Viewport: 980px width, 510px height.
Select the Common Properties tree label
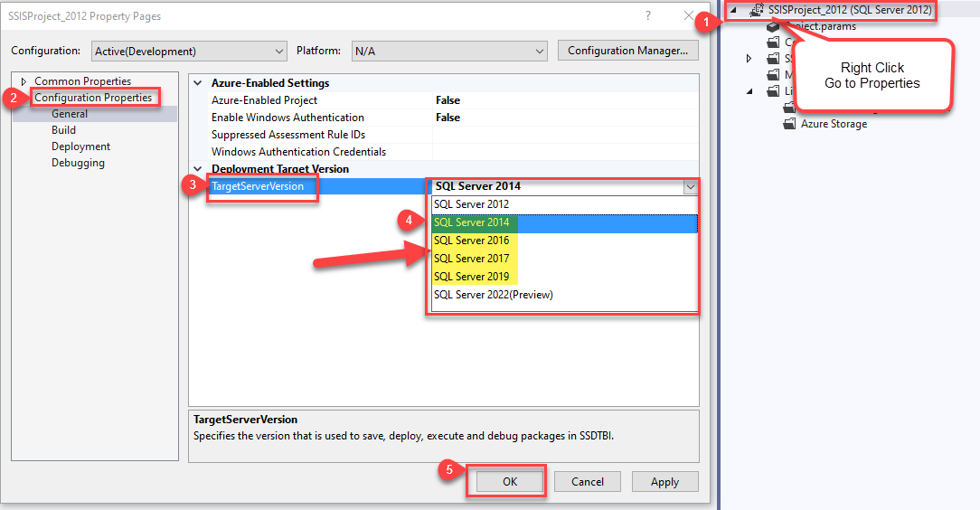pyautogui.click(x=82, y=81)
